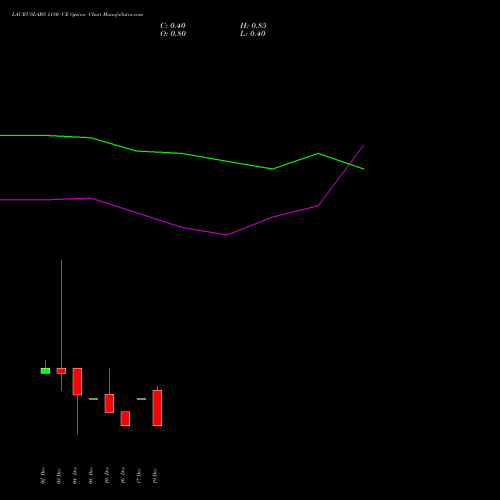Select the close value 'C: 0.40'
The width and height of the screenshot is (500, 500).
pos(173,26)
